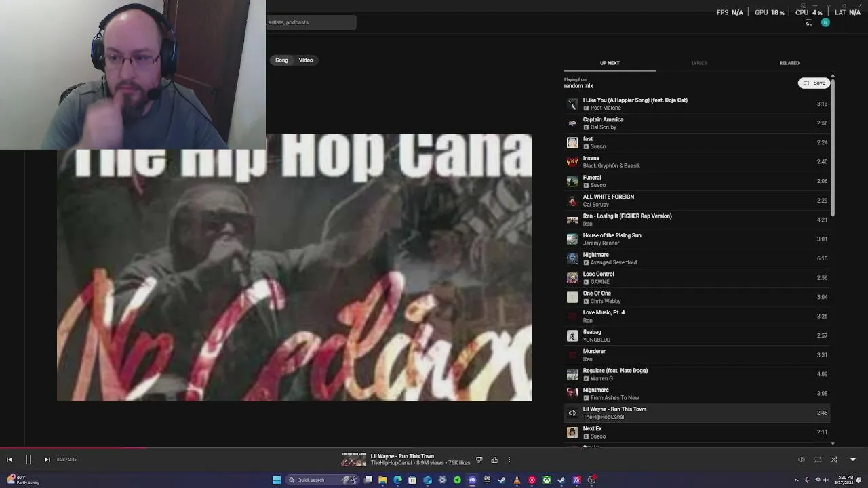Switch playback to Song mode
The width and height of the screenshot is (868, 488).
pos(281,60)
